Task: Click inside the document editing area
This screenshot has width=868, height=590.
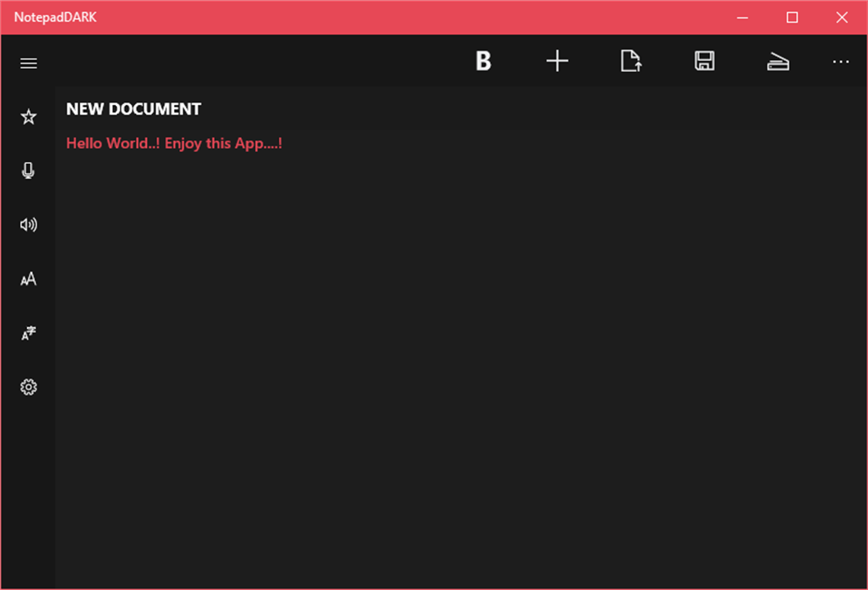Action: pos(450,337)
